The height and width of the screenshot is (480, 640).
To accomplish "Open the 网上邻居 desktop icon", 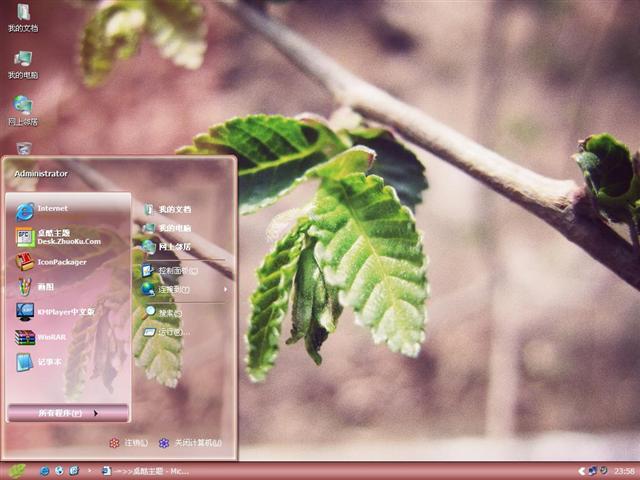I will (23, 111).
